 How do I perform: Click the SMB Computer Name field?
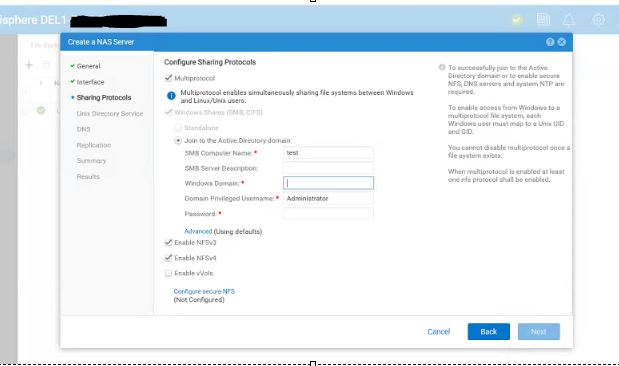click(328, 153)
